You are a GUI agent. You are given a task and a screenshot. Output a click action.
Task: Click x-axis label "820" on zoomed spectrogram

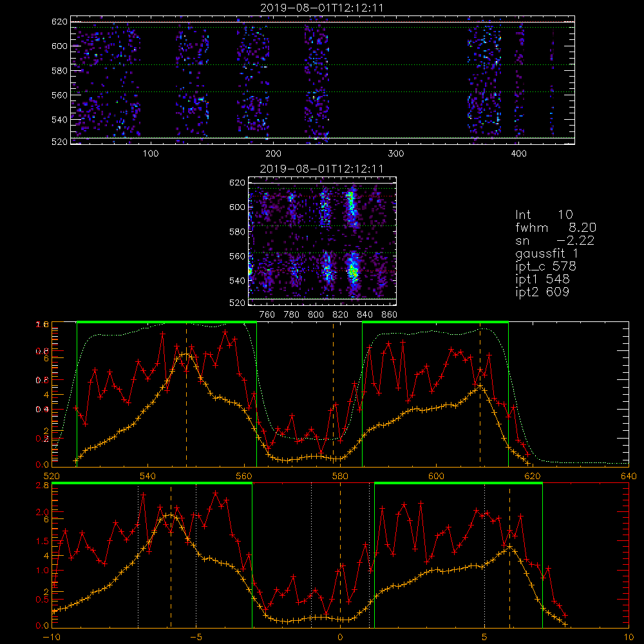[341, 315]
